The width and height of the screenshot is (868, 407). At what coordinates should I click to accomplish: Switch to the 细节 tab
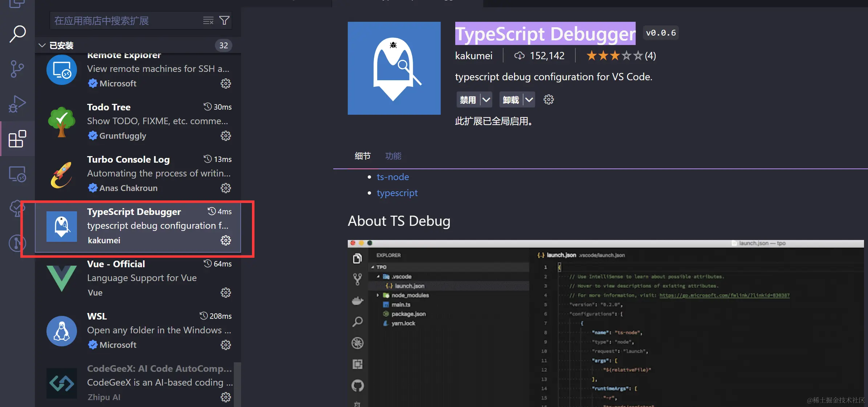[363, 156]
